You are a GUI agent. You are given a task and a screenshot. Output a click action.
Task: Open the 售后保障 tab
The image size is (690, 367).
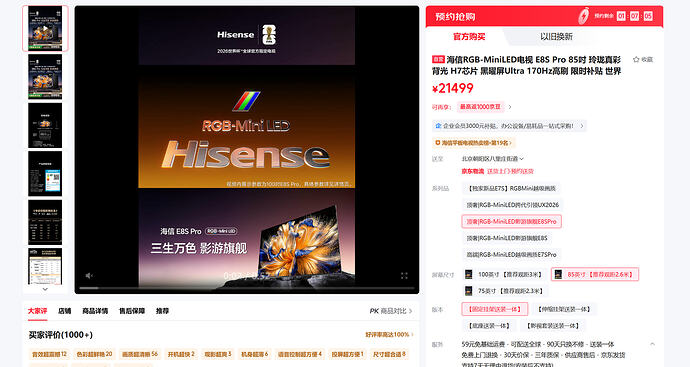pyautogui.click(x=132, y=311)
